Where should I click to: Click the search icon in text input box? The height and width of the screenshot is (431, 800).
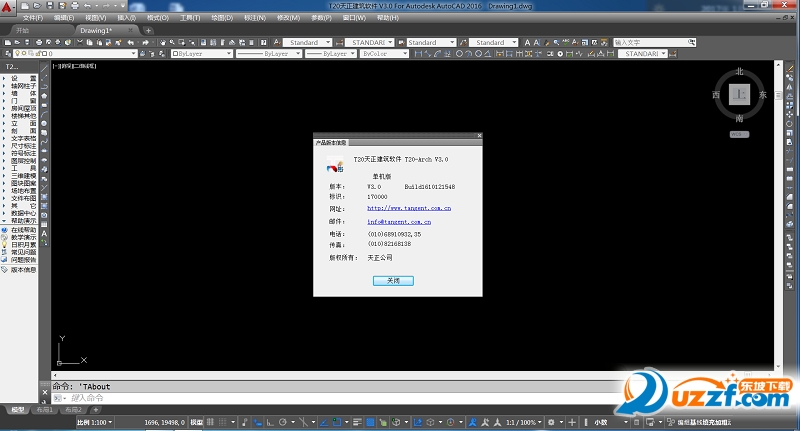[x=691, y=42]
